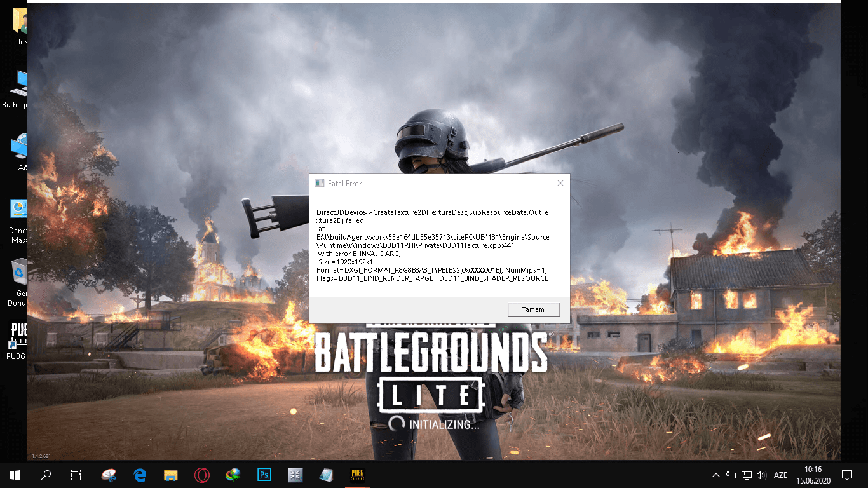Show hidden system tray icons
Image resolution: width=868 pixels, height=488 pixels.
click(x=716, y=475)
